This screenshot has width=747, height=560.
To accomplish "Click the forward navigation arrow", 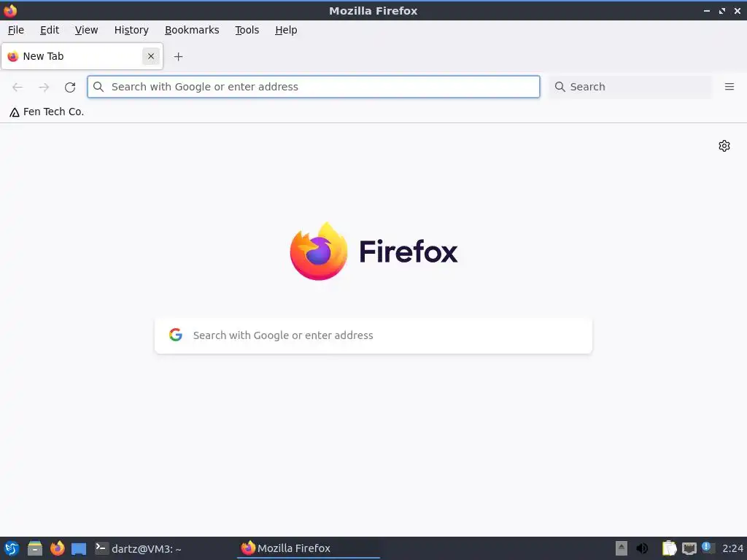I will 44,87.
